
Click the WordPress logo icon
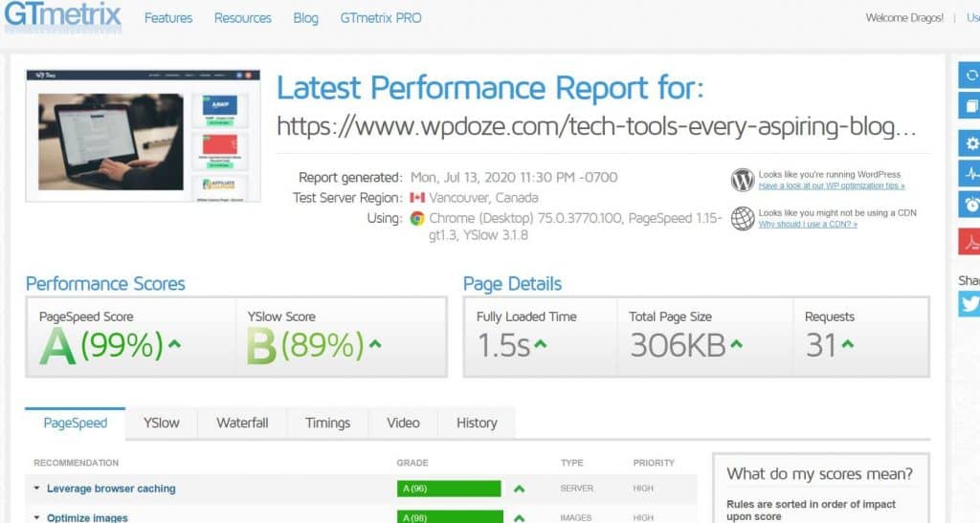click(743, 180)
